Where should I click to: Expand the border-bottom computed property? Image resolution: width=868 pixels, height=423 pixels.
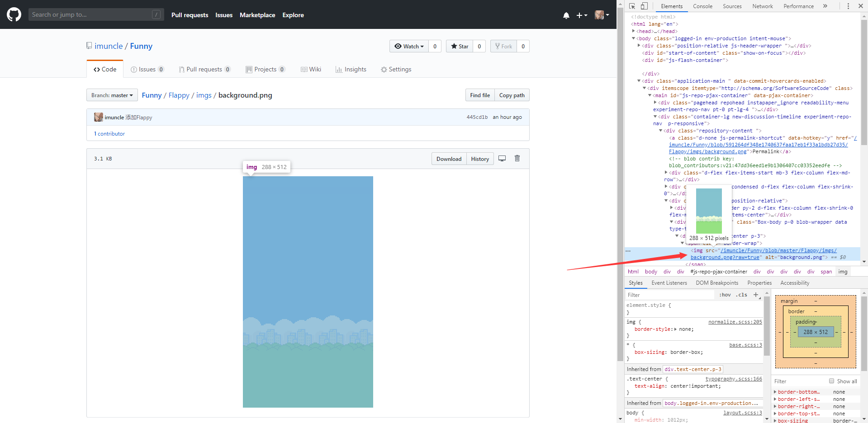pos(775,392)
